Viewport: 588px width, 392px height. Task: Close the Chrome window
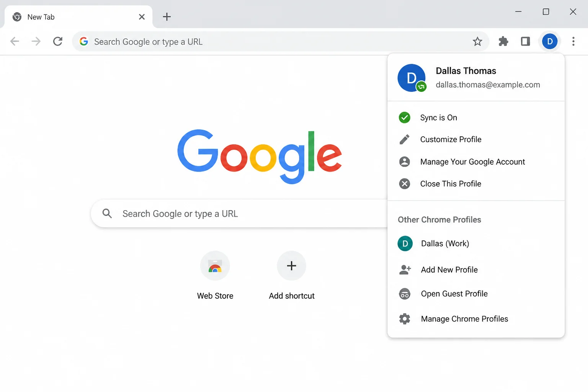(573, 11)
